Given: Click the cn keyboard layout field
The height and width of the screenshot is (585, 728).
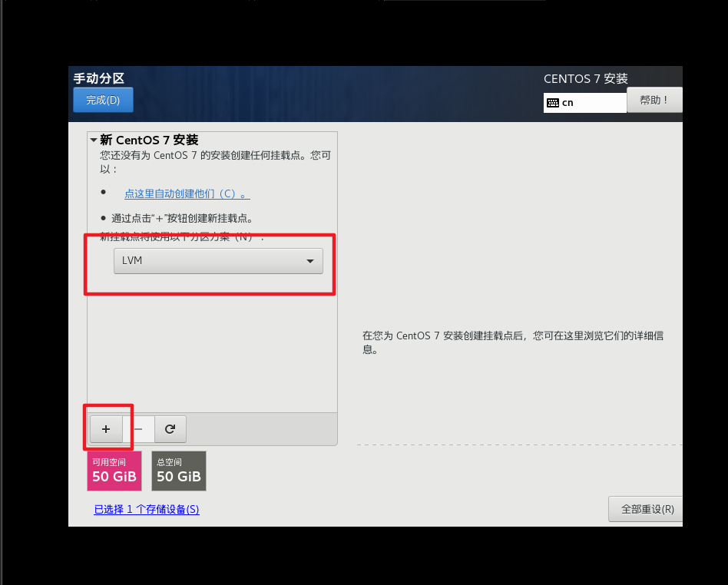Looking at the screenshot, I should [x=585, y=103].
